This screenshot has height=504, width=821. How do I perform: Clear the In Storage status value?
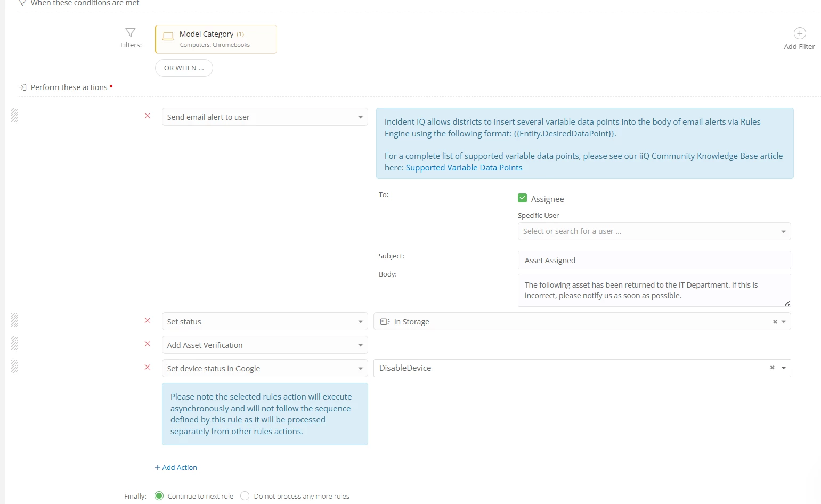pyautogui.click(x=775, y=322)
